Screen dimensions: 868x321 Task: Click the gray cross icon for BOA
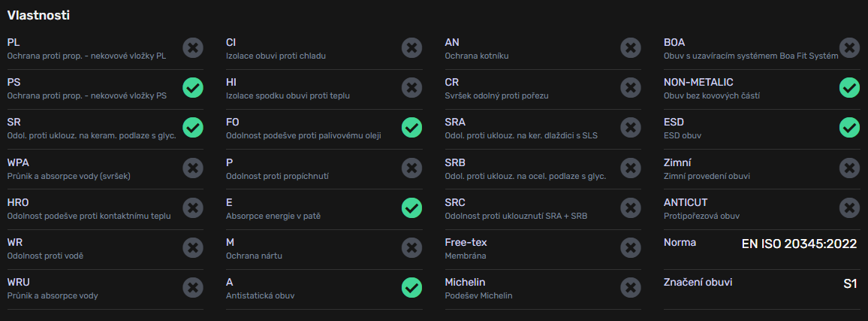coord(849,48)
